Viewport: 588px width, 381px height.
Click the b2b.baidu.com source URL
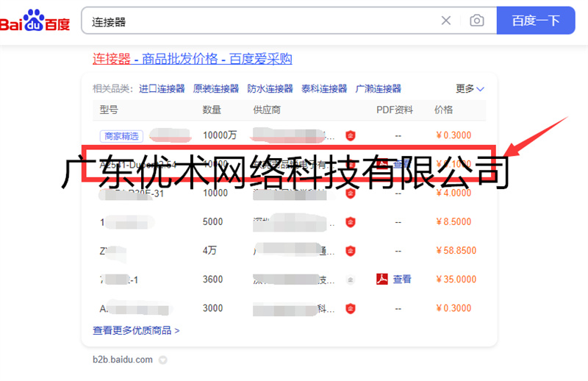click(x=123, y=360)
